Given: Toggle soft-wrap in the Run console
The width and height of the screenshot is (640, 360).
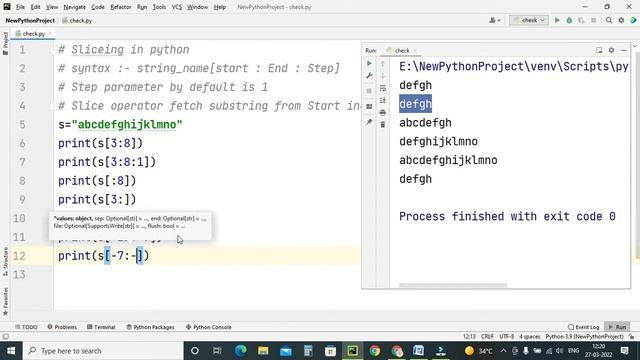Looking at the screenshot, I should click(x=382, y=88).
